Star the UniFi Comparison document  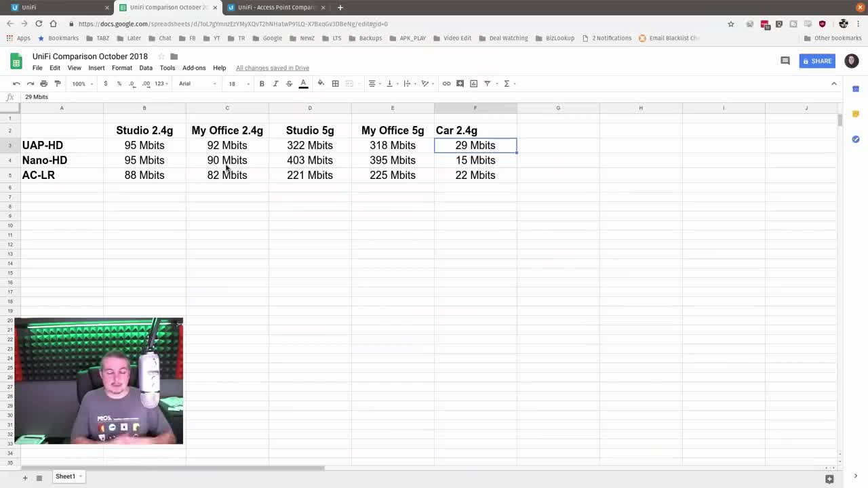(161, 56)
